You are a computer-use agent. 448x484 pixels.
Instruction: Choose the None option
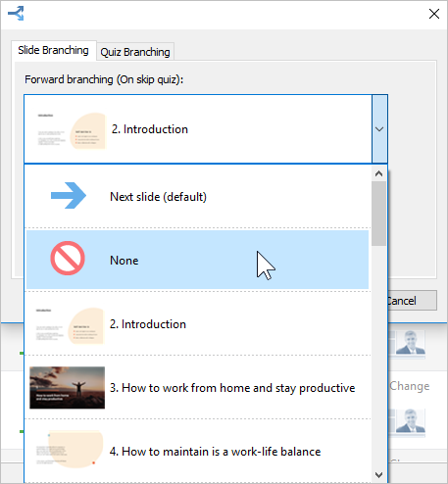197,260
